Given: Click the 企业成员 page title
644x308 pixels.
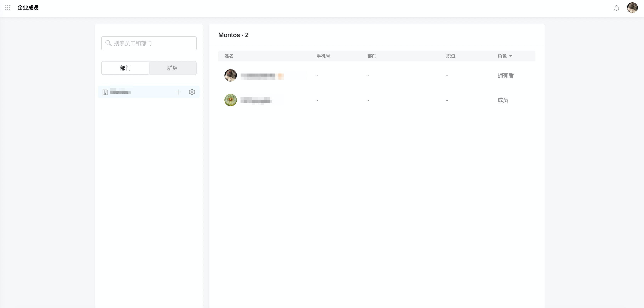Looking at the screenshot, I should tap(28, 8).
